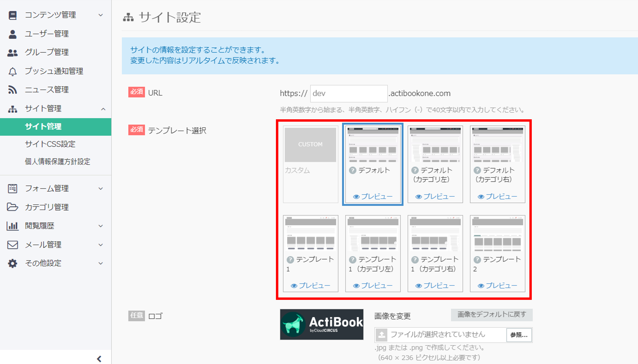Click 画像をデフォルトに戻す button
The width and height of the screenshot is (638, 364).
(491, 314)
